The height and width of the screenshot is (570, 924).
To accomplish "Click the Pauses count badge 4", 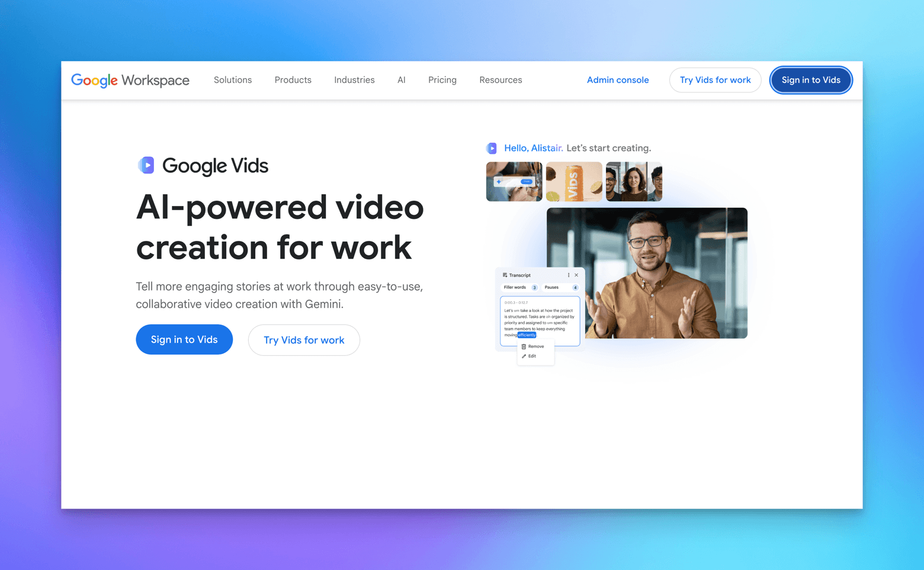I will pos(575,288).
